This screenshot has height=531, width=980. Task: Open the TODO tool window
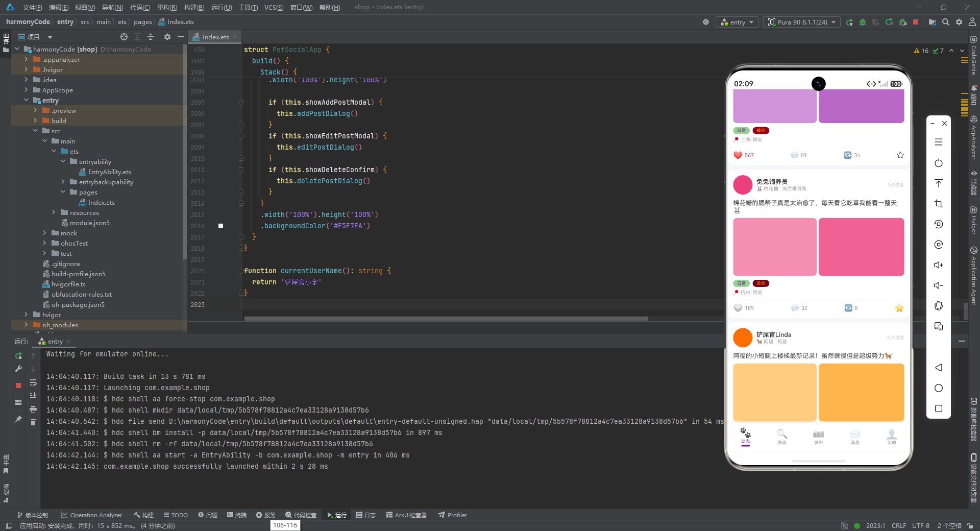[176, 515]
